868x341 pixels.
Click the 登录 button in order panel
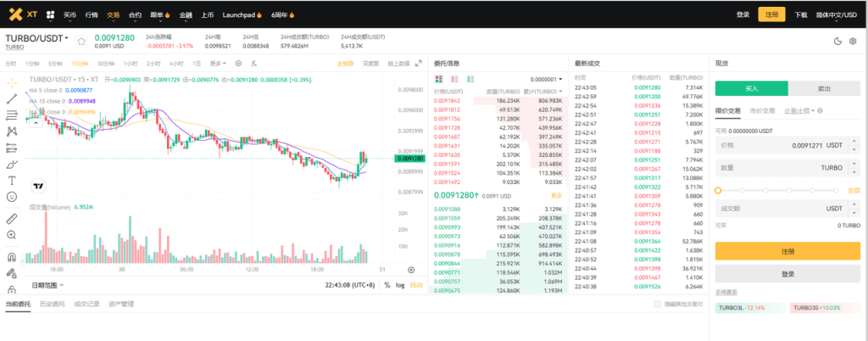787,274
